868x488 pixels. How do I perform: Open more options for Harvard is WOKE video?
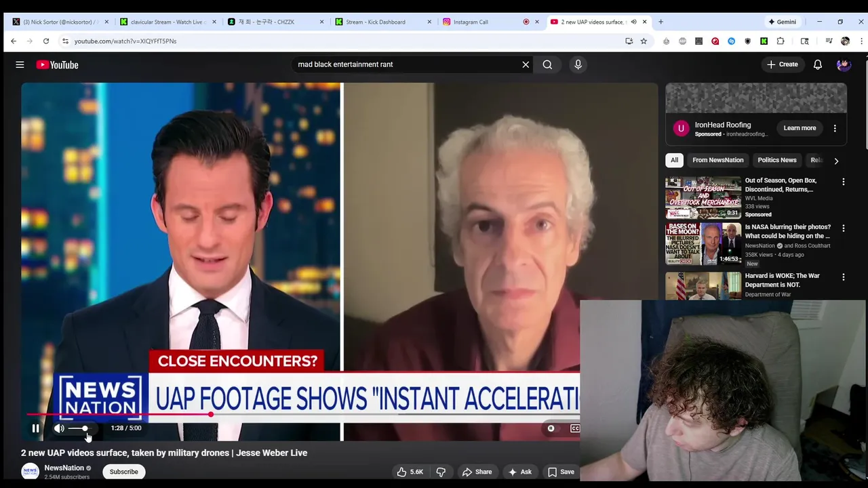843,277
